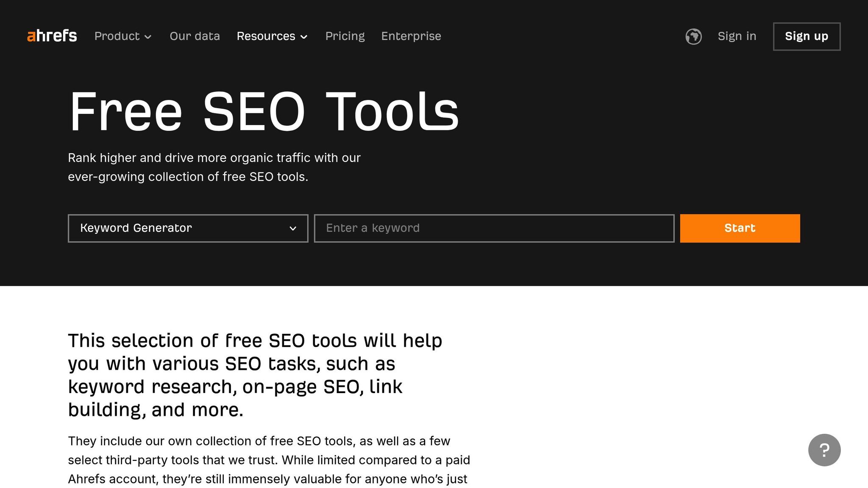
Task: Open the Enterprise page
Action: pyautogui.click(x=411, y=36)
